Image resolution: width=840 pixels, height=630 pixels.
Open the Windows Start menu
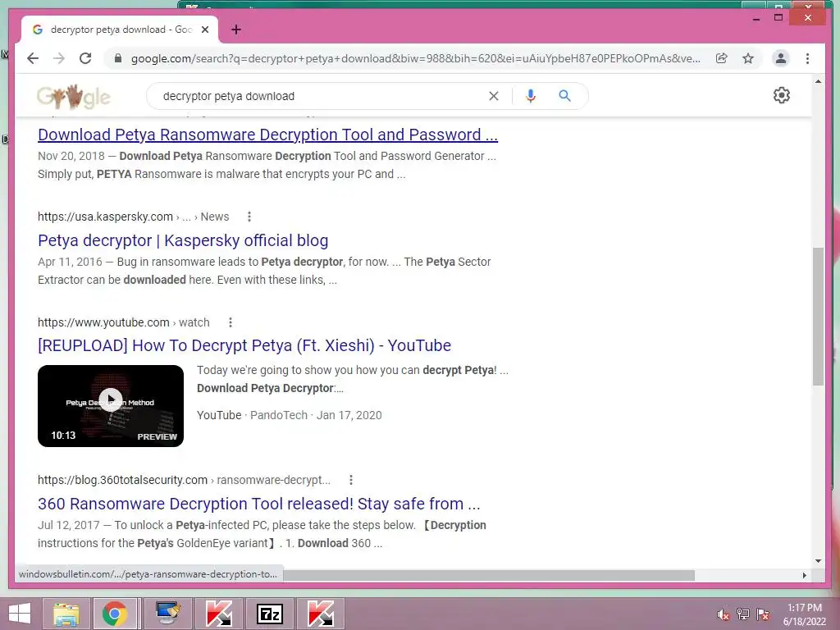tap(19, 614)
